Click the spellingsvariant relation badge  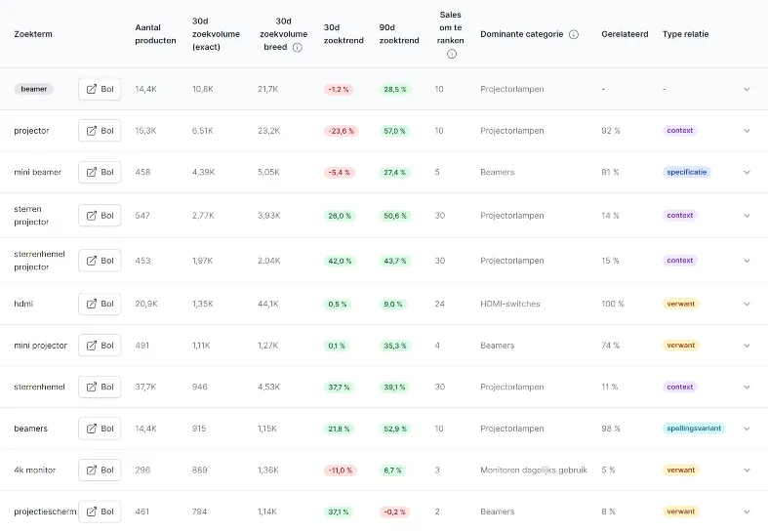(694, 429)
